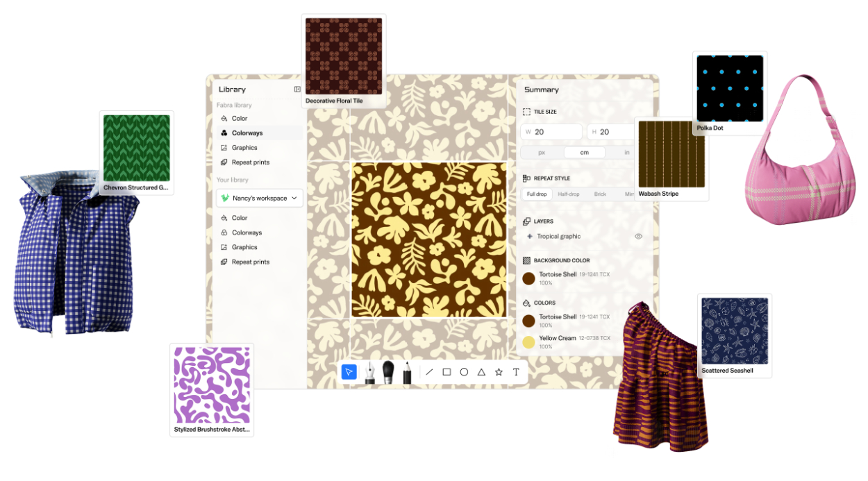Open the Stylized Brushstroke pattern thumbnail
Image resolution: width=868 pixels, height=481 pixels.
click(x=212, y=385)
